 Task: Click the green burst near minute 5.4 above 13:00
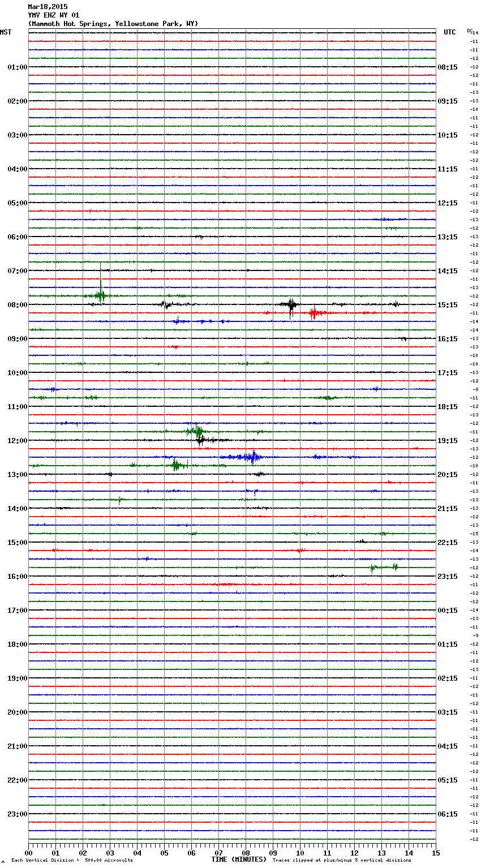click(x=177, y=465)
